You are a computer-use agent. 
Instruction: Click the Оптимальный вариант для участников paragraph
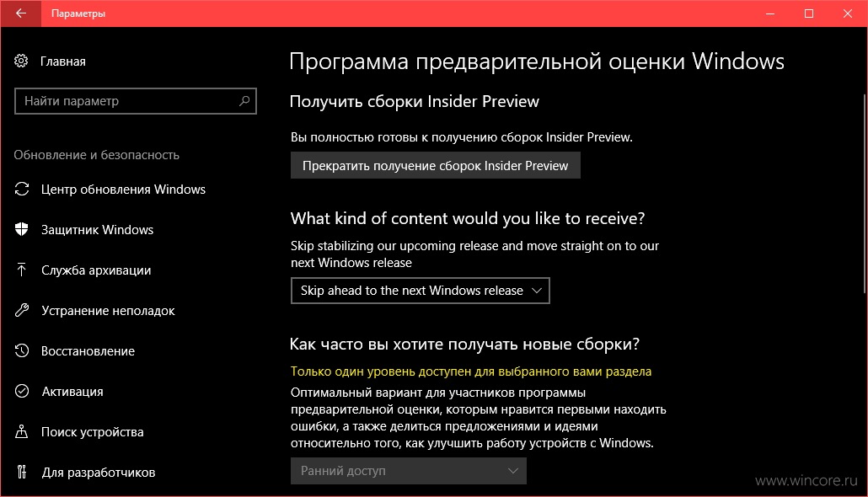pos(479,418)
